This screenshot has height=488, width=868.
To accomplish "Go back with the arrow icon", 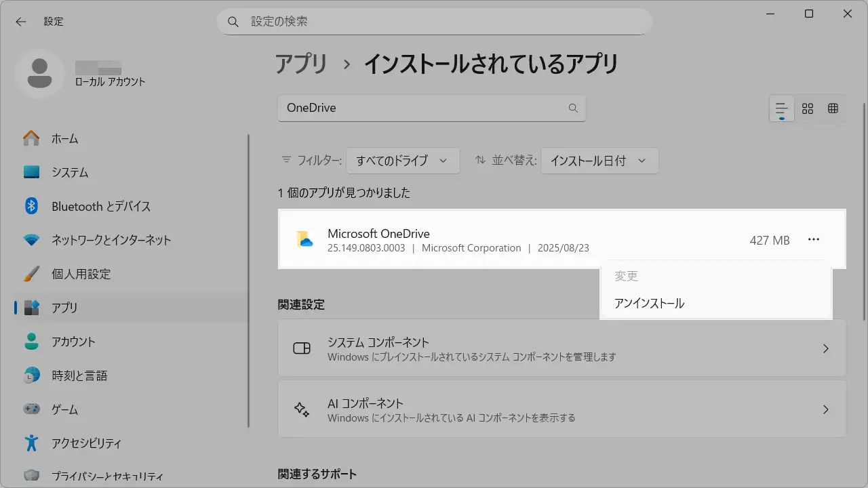I will [21, 22].
